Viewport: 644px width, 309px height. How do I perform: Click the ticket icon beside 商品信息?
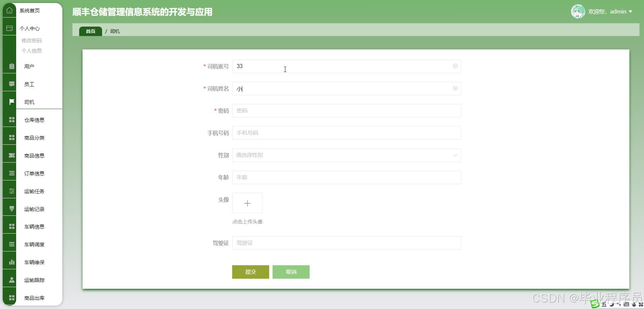click(12, 156)
